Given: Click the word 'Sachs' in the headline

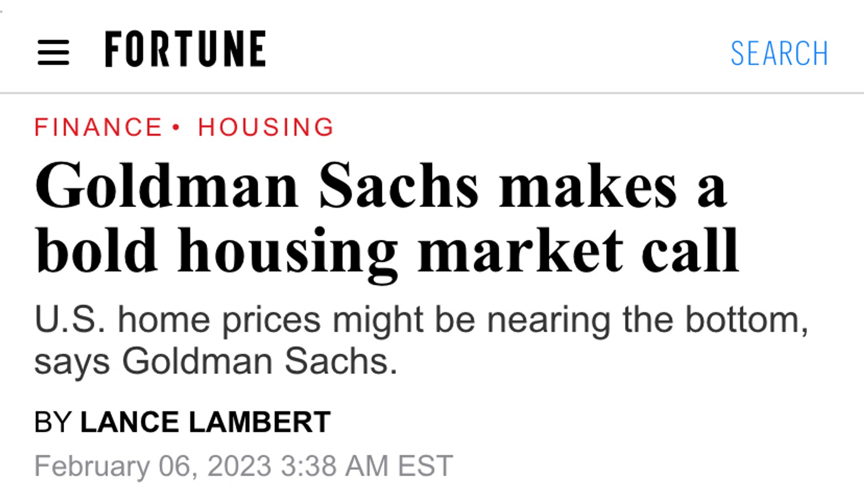Looking at the screenshot, I should (399, 186).
